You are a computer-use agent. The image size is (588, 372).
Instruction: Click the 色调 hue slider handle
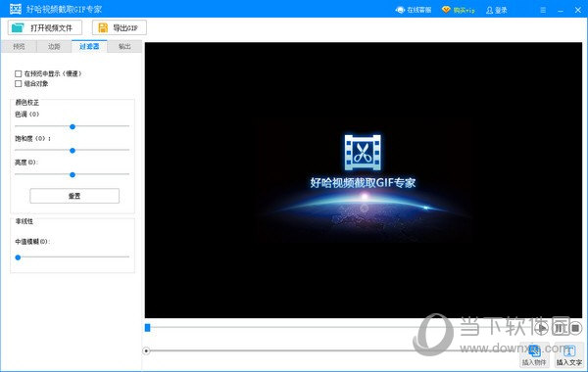pos(73,126)
